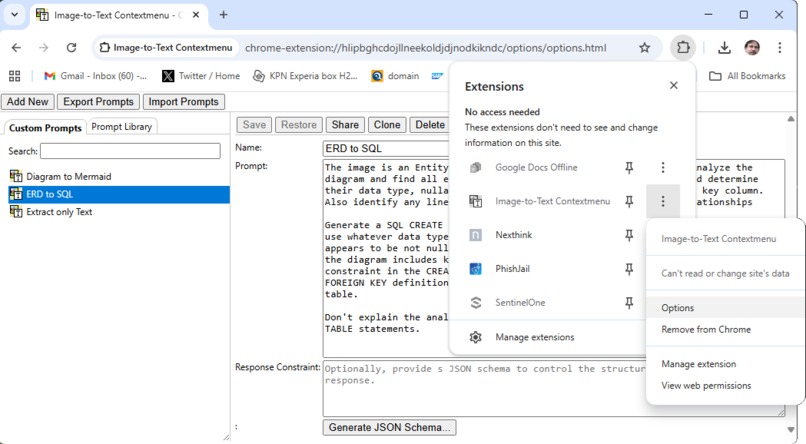This screenshot has width=806, height=444.
Task: Click the Add New button
Action: [28, 102]
